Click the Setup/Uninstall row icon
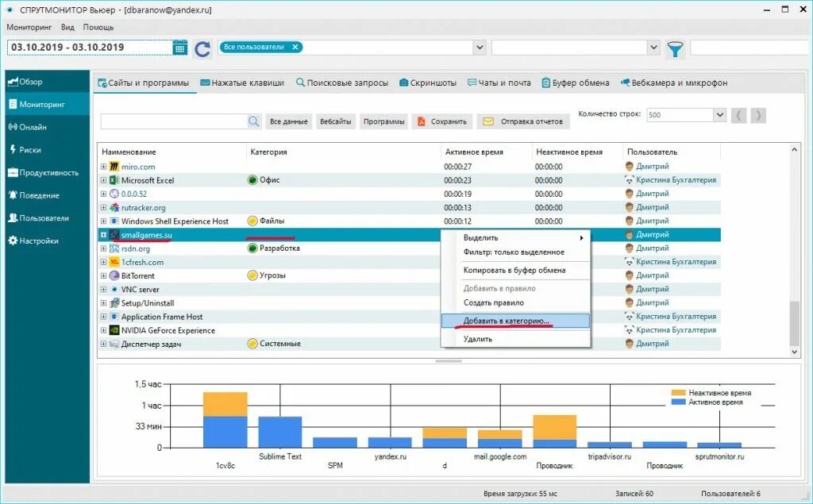The height and width of the screenshot is (504, 813). (114, 303)
